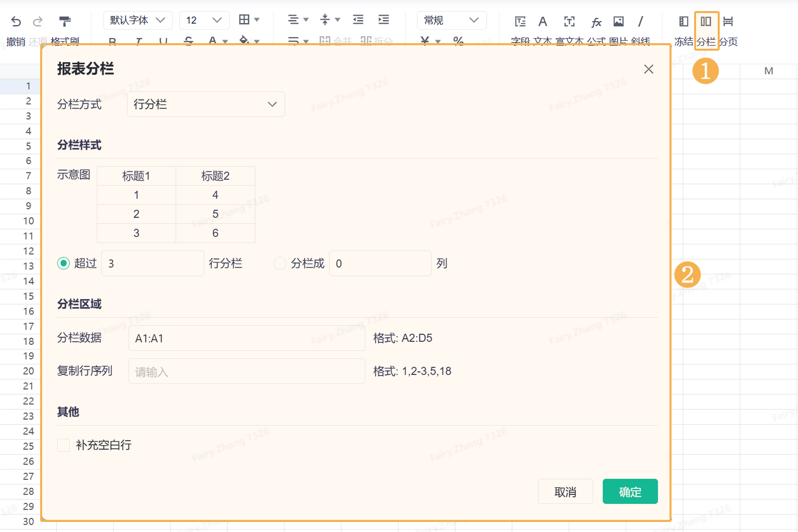Expand the currency format dropdown arrow
The image size is (798, 532).
[438, 41]
